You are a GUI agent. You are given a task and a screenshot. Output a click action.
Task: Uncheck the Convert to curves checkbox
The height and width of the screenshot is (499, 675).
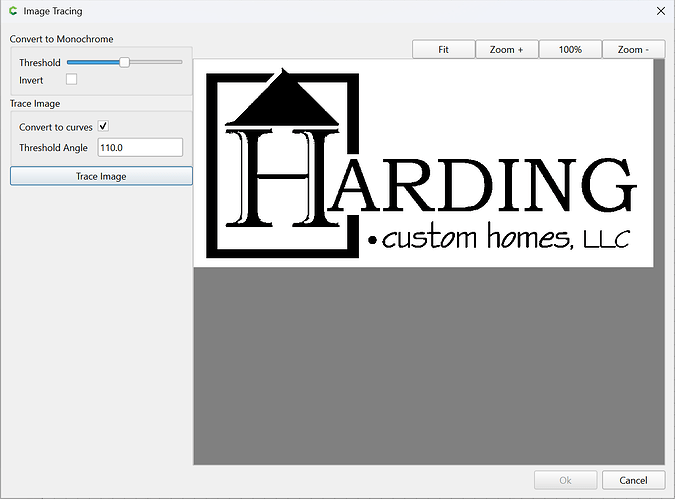(x=103, y=126)
